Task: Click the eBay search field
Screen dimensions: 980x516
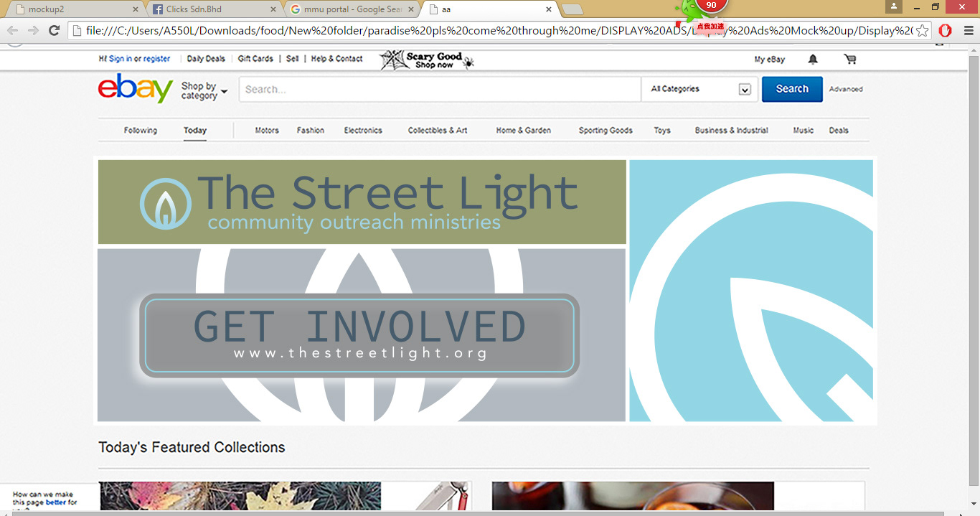Action: click(x=440, y=89)
